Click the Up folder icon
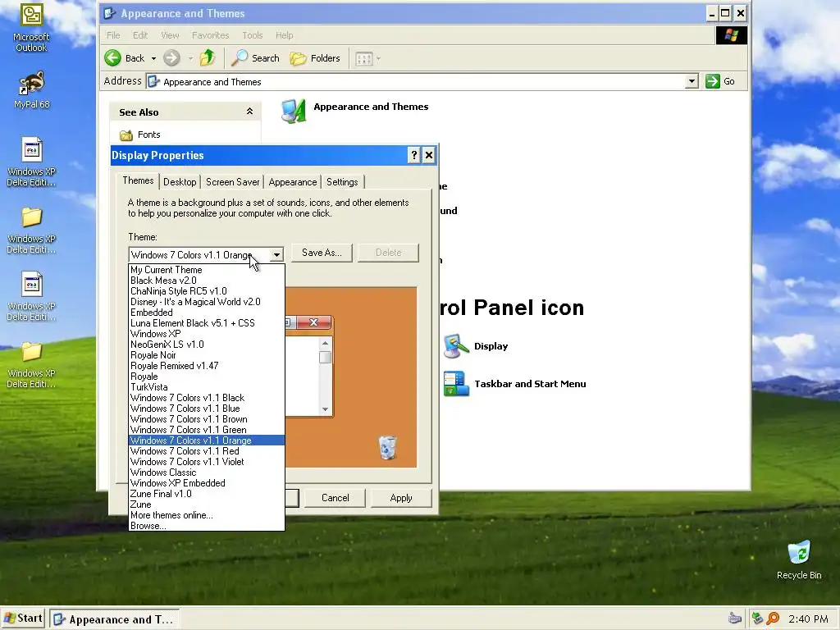The height and width of the screenshot is (630, 840). coord(208,58)
